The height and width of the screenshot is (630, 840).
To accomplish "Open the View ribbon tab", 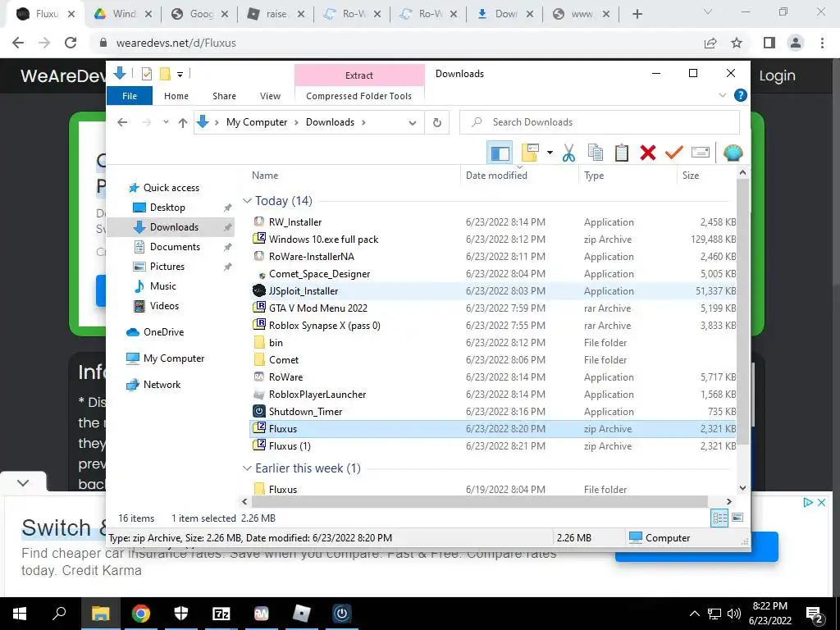I will pos(270,96).
